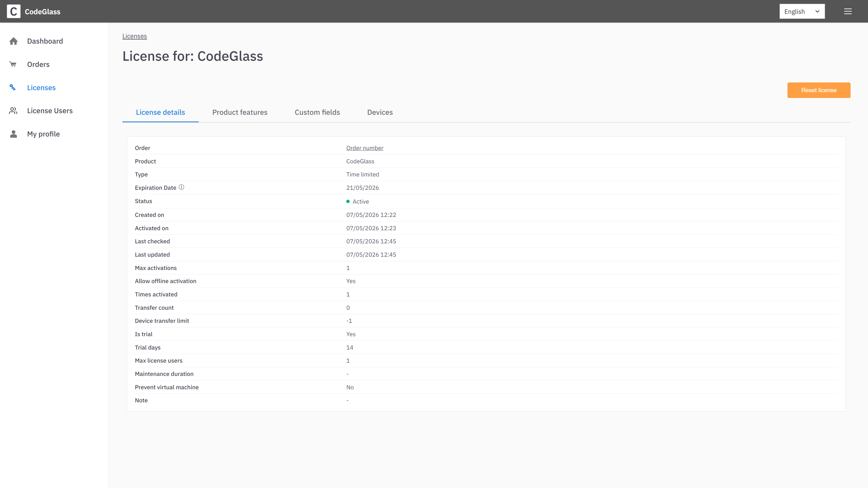
Task: Switch to Custom fields tab
Action: pos(317,112)
